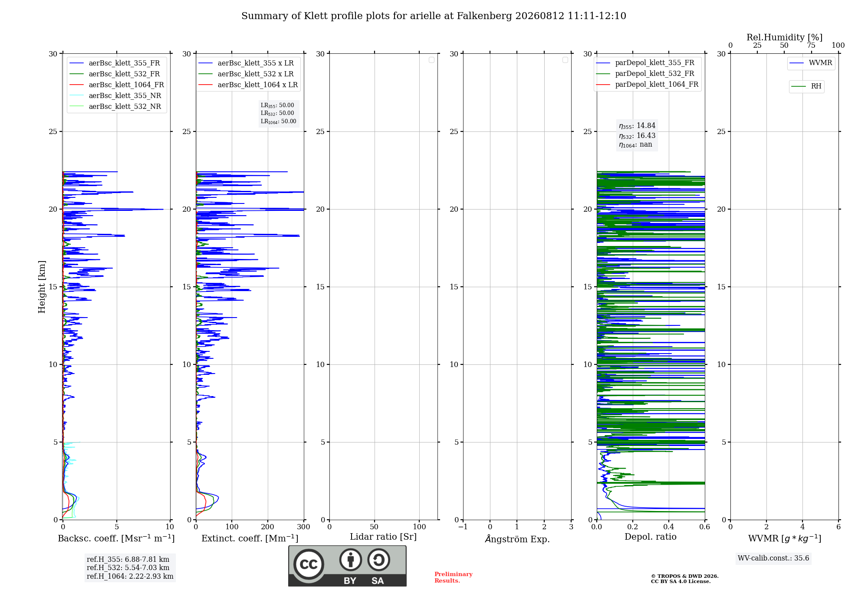Click the BY attribution person icon
The width and height of the screenshot is (868, 590).
tap(351, 560)
